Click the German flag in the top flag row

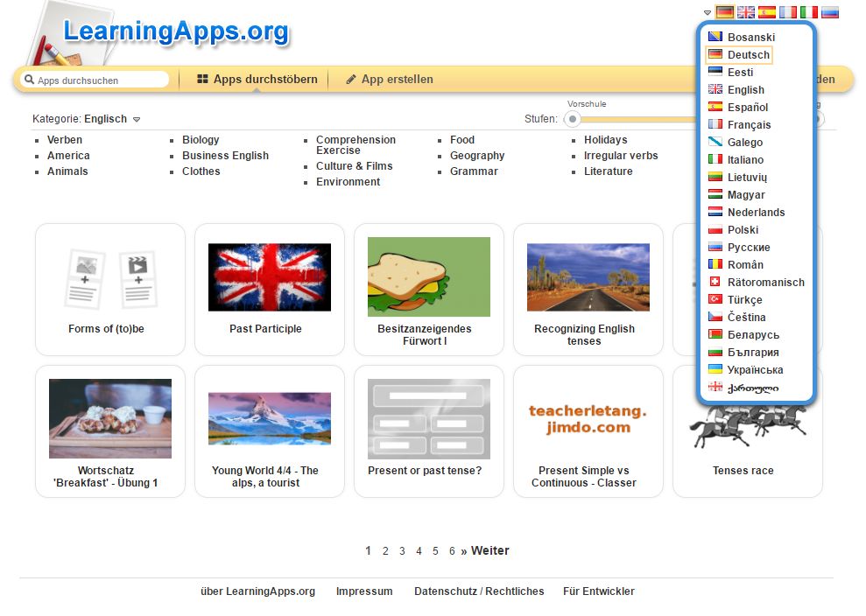click(x=724, y=12)
